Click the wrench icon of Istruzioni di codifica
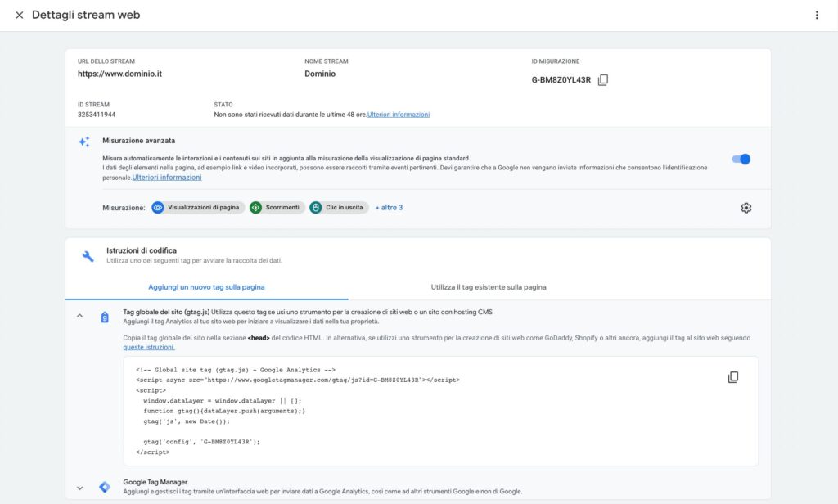This screenshot has width=838, height=504. click(x=88, y=256)
